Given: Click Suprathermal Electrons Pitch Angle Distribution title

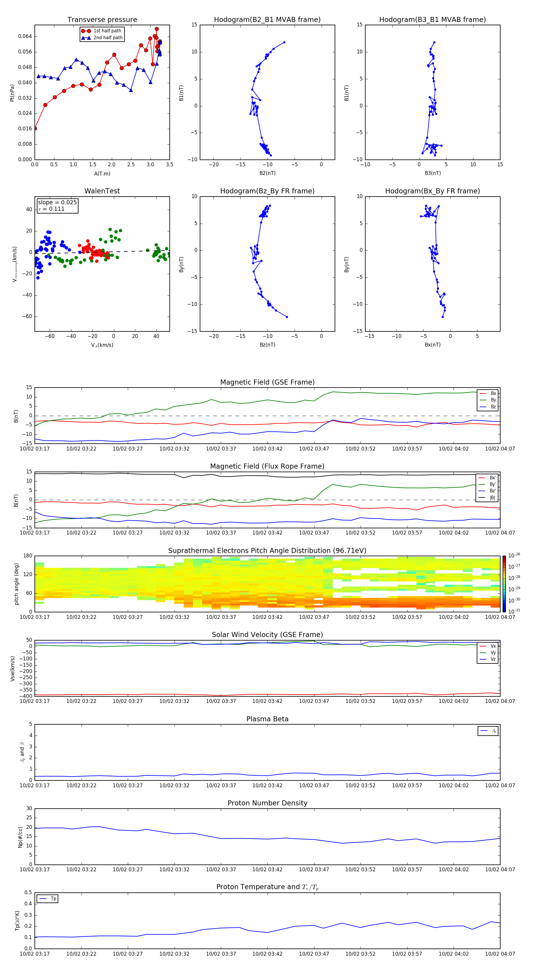Looking at the screenshot, I should (267, 551).
